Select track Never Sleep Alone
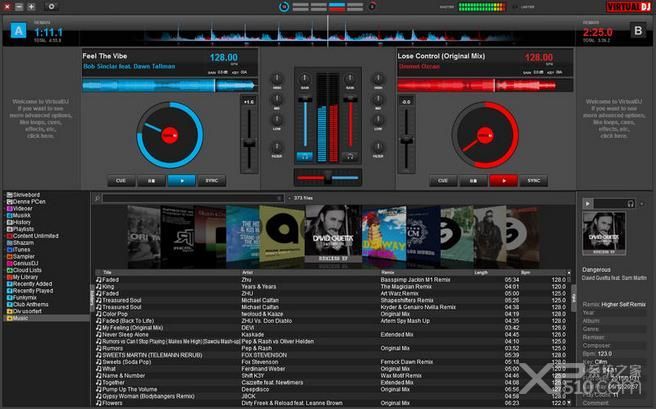Image resolution: width=656 pixels, height=409 pixels. pos(331,335)
